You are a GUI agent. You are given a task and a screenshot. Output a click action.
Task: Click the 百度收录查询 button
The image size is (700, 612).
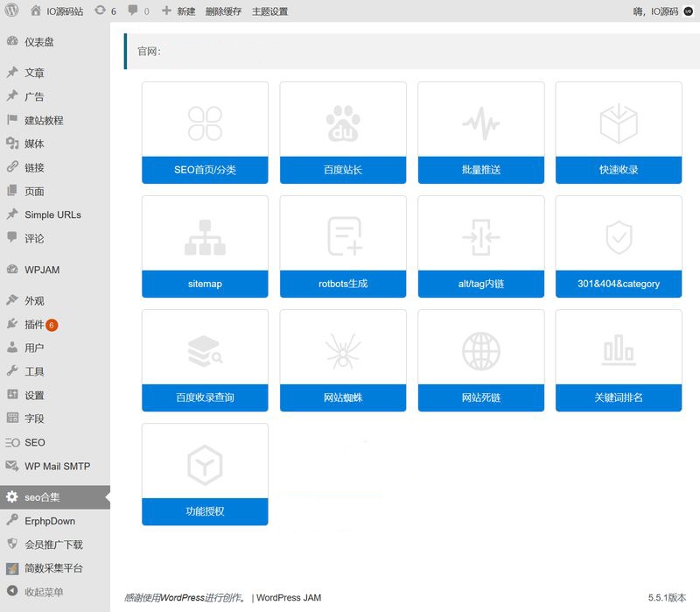tap(205, 397)
